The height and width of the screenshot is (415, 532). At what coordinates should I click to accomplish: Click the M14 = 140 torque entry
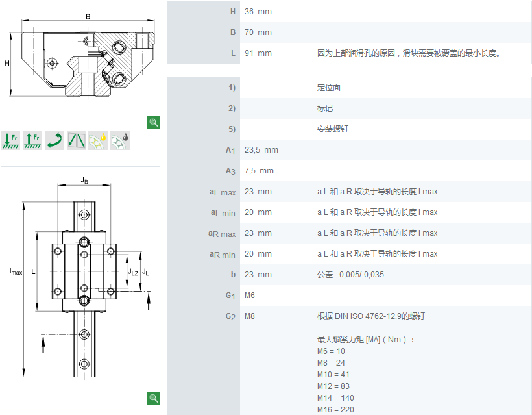pos(335,397)
